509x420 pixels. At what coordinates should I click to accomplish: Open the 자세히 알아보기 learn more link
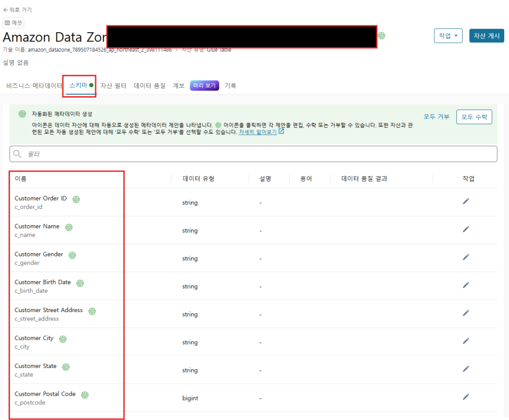click(x=258, y=132)
